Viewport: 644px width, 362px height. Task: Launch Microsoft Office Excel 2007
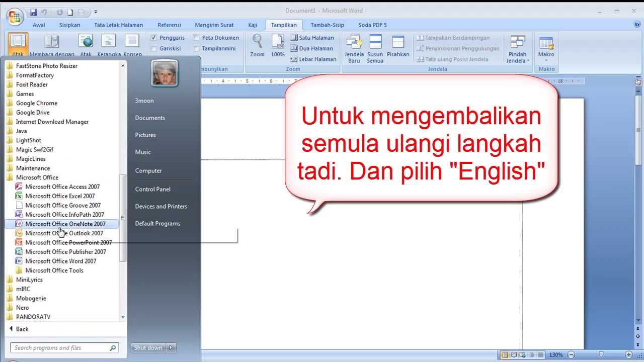(x=60, y=196)
